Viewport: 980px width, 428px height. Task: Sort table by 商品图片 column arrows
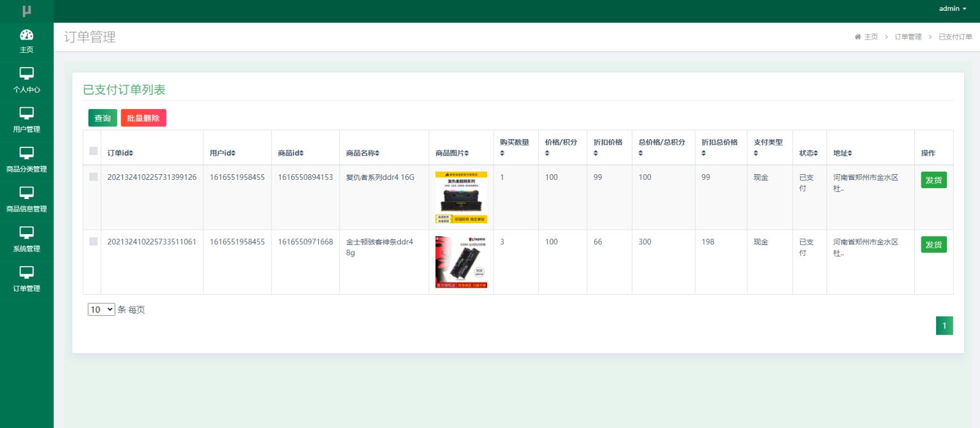point(466,153)
